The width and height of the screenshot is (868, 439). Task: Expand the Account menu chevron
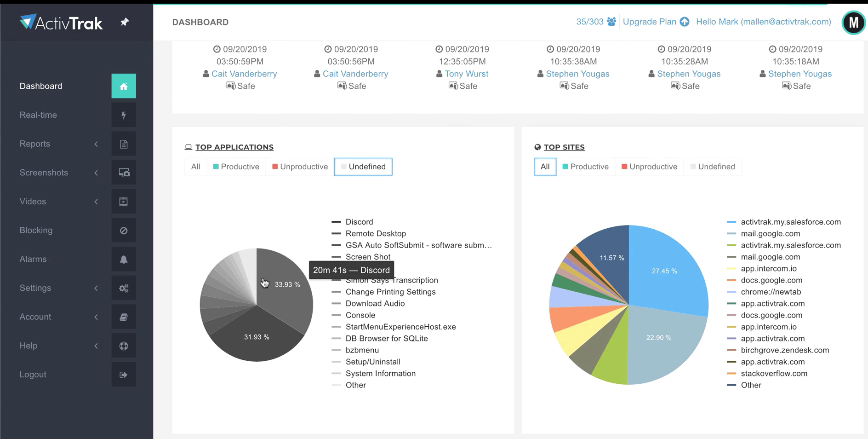96,317
